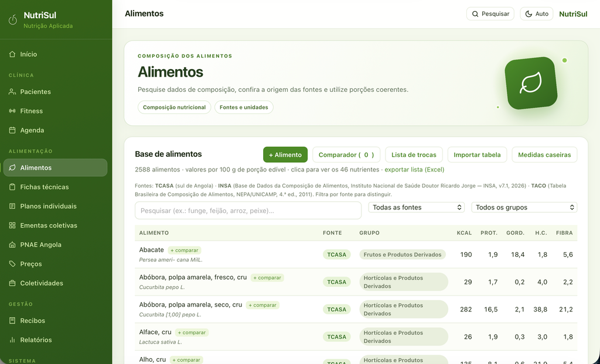The width and height of the screenshot is (600, 364).
Task: Click the TCASA badge in the Abacate row
Action: 337,255
